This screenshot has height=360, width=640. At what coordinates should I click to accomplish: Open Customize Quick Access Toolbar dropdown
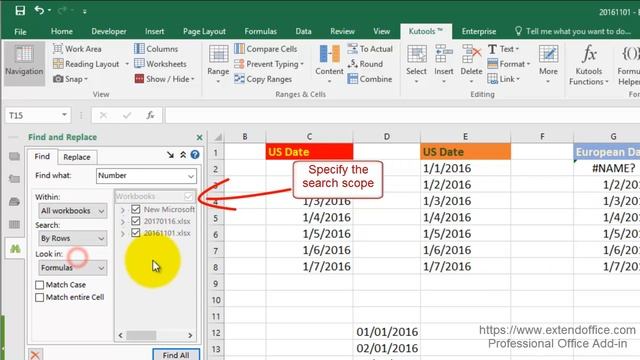click(x=84, y=11)
